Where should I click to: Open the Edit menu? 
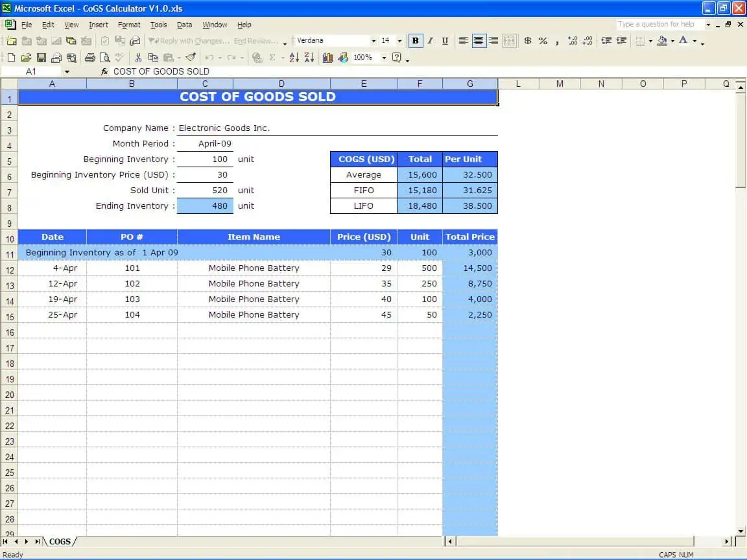pyautogui.click(x=48, y=25)
